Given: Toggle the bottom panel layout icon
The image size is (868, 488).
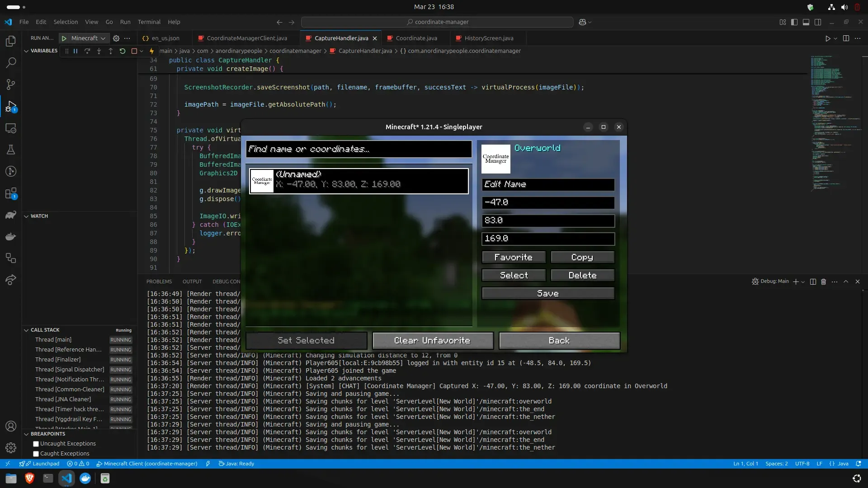Looking at the screenshot, I should click(x=806, y=22).
